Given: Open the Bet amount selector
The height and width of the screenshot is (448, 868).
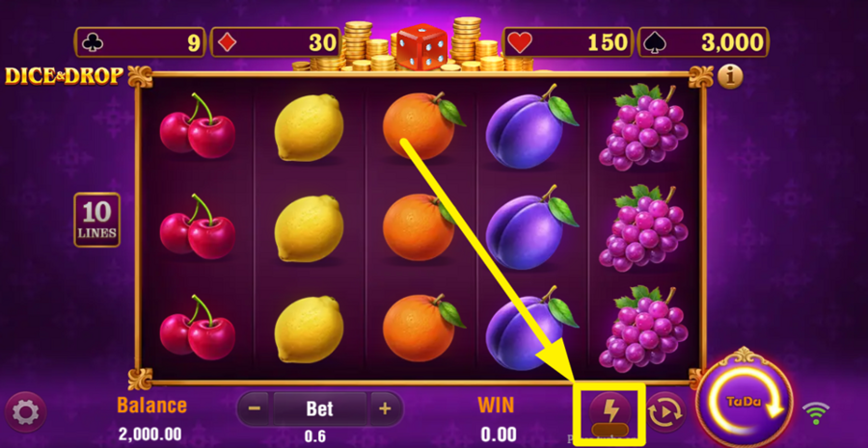Looking at the screenshot, I should pyautogui.click(x=320, y=408).
